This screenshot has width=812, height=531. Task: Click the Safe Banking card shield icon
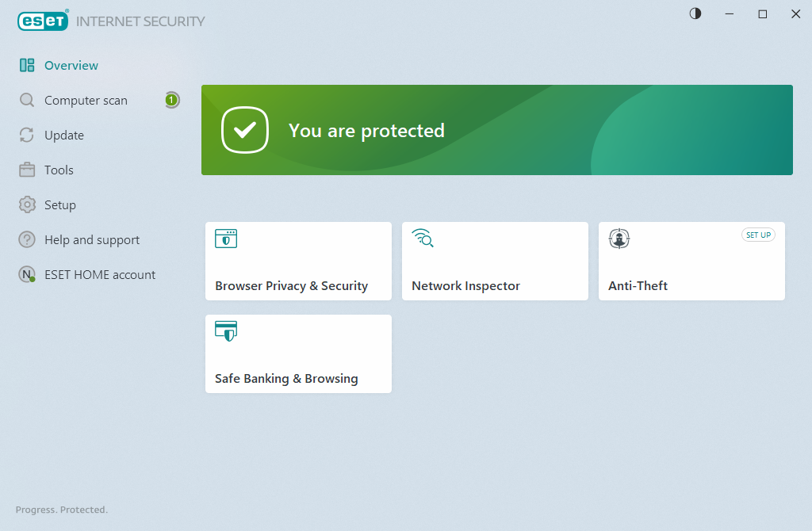pyautogui.click(x=226, y=331)
